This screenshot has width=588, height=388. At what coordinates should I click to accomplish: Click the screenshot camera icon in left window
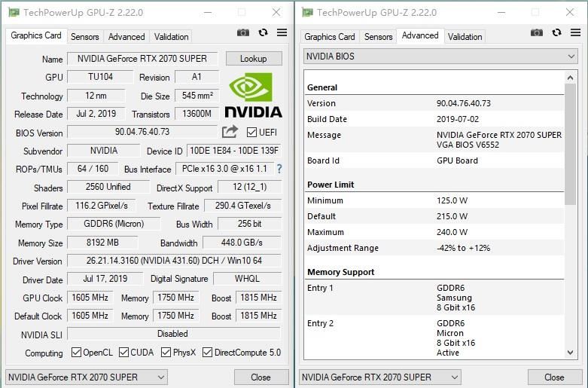tap(242, 33)
